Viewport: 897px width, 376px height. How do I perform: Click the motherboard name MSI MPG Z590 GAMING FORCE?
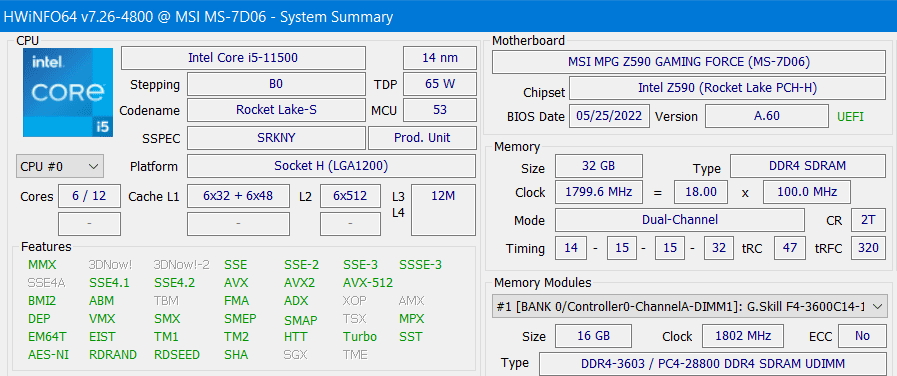coord(689,62)
